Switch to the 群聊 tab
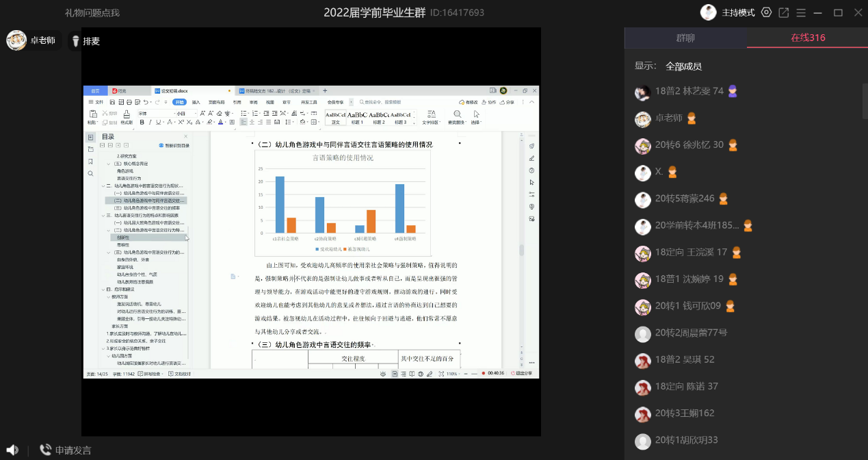Screen dimensions: 868x460 click(x=685, y=38)
